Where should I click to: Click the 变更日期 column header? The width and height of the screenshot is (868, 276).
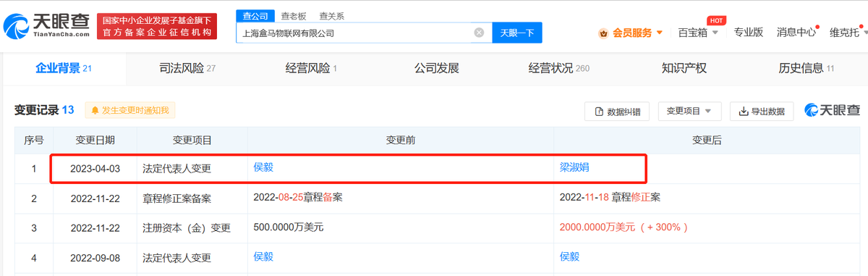[x=95, y=141]
